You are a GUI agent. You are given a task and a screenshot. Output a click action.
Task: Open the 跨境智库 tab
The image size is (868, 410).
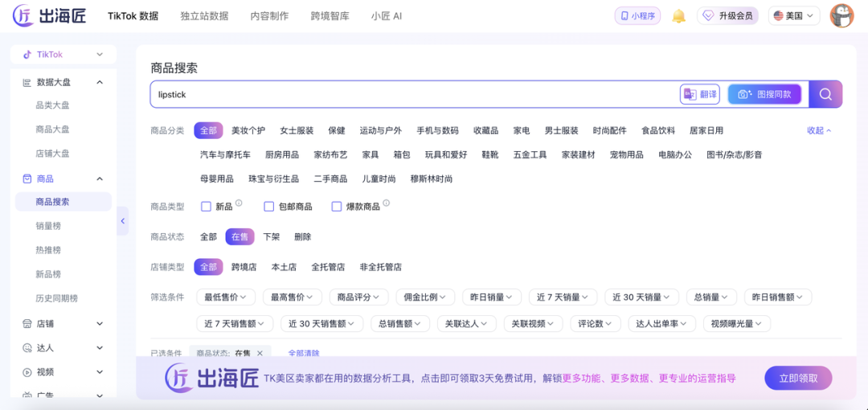tap(330, 16)
